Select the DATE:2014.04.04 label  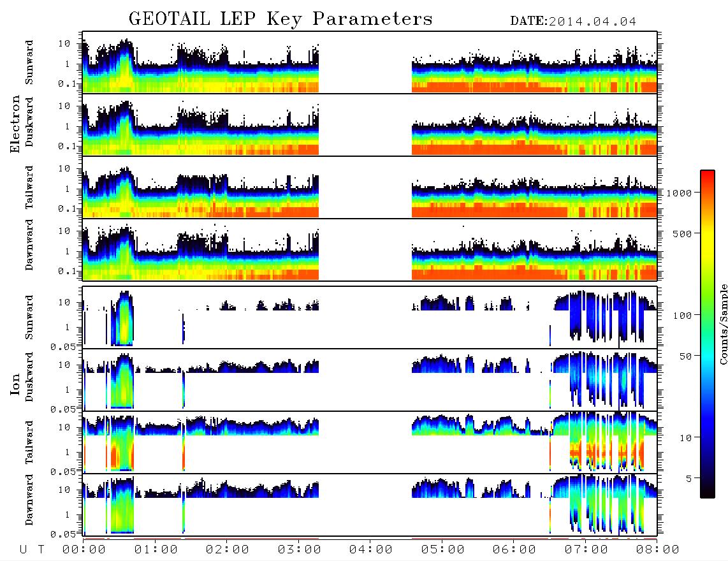click(573, 22)
